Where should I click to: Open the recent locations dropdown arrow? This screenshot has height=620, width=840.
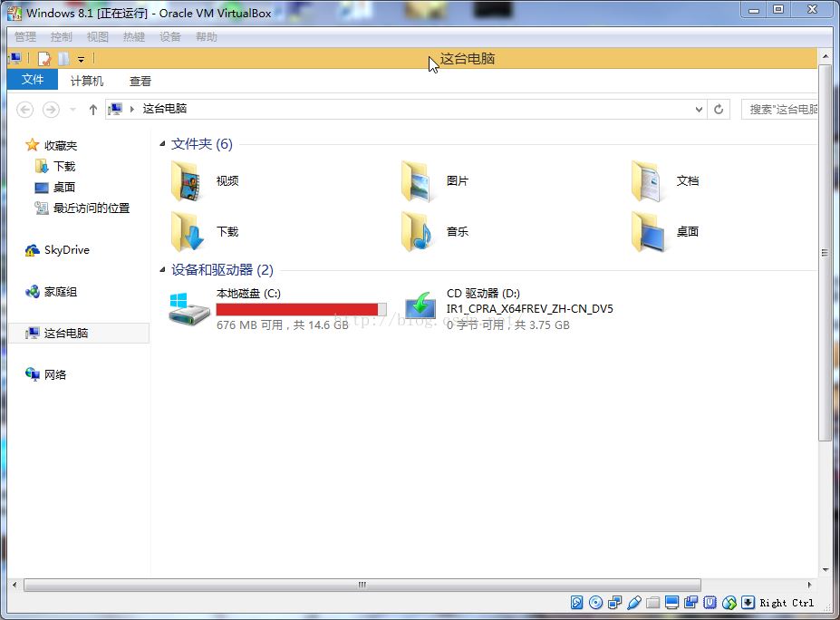(x=72, y=110)
